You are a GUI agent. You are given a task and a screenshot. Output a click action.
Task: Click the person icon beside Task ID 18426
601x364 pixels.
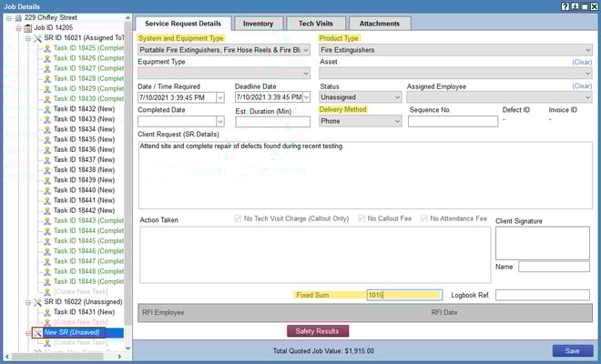[47, 58]
